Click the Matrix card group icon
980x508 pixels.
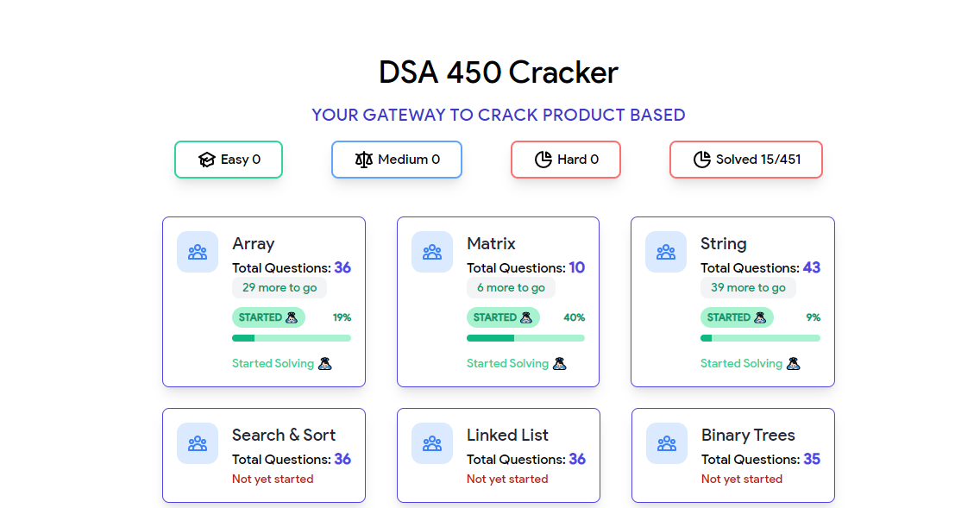pos(432,252)
